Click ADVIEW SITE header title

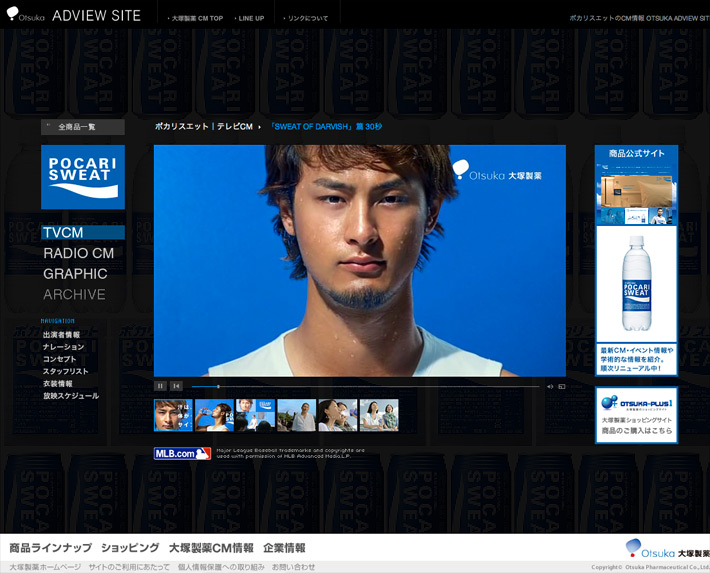96,15
